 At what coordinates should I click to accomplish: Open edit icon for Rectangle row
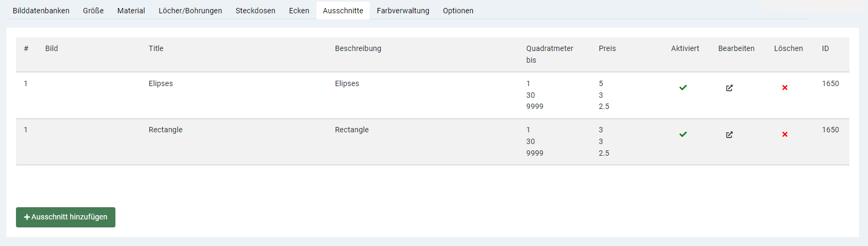pos(729,135)
